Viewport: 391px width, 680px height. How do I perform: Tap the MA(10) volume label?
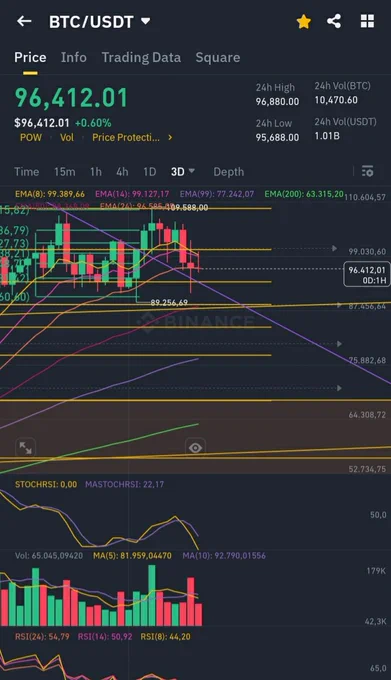[224, 556]
